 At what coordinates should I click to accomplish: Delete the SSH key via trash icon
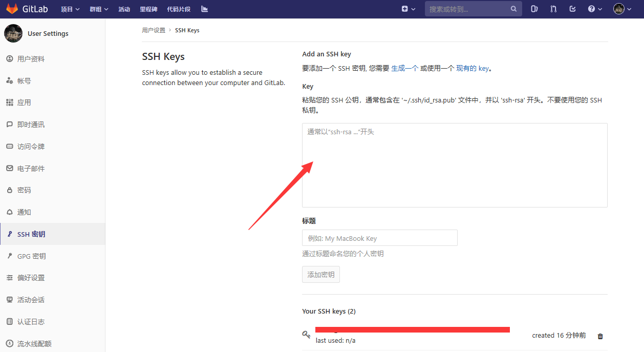click(599, 336)
